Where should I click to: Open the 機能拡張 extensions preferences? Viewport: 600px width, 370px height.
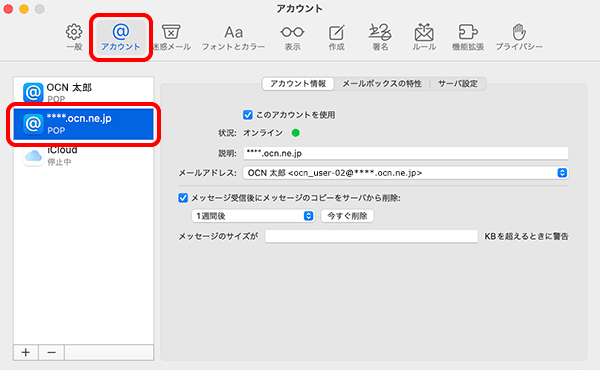[468, 37]
